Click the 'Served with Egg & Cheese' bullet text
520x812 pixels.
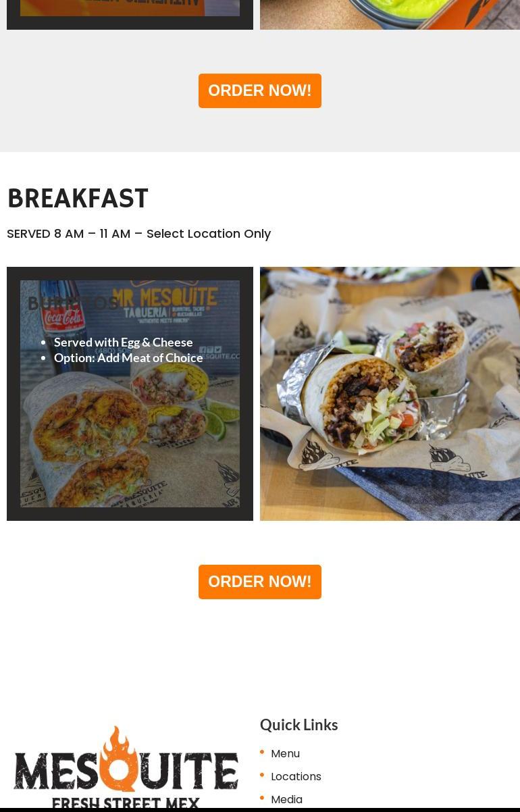click(x=124, y=342)
